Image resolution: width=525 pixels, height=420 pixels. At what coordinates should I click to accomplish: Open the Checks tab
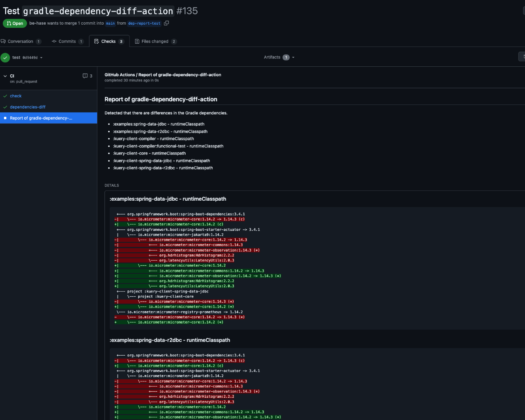click(x=109, y=41)
